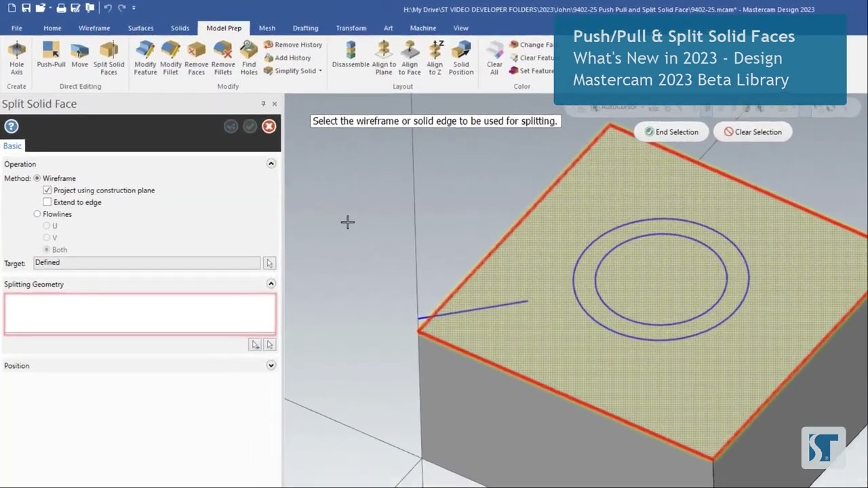Click OK checkmark in panel header
Viewport: 868px width, 488px height.
click(x=250, y=126)
